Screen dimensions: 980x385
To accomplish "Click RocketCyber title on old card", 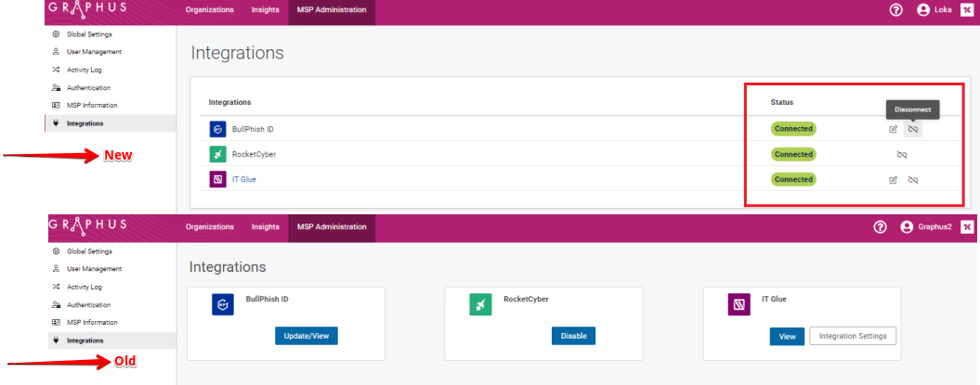I will click(526, 299).
